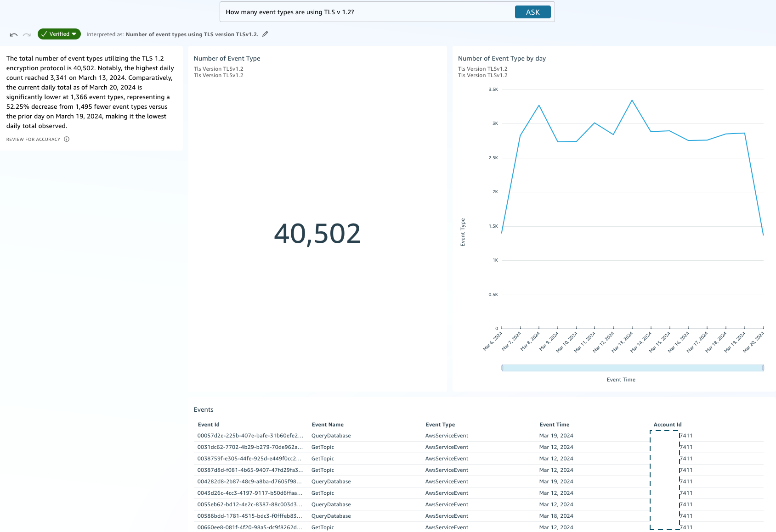The height and width of the screenshot is (532, 776).
Task: Click the Mar 10, 2024 x-axis label
Action: [566, 342]
